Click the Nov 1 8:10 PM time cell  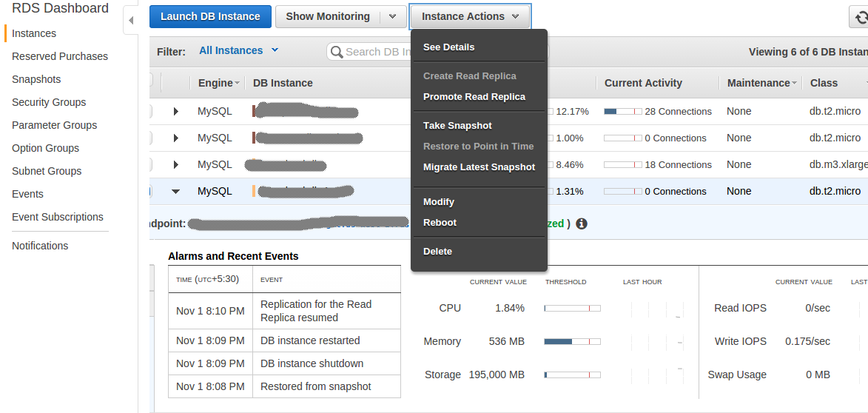210,311
